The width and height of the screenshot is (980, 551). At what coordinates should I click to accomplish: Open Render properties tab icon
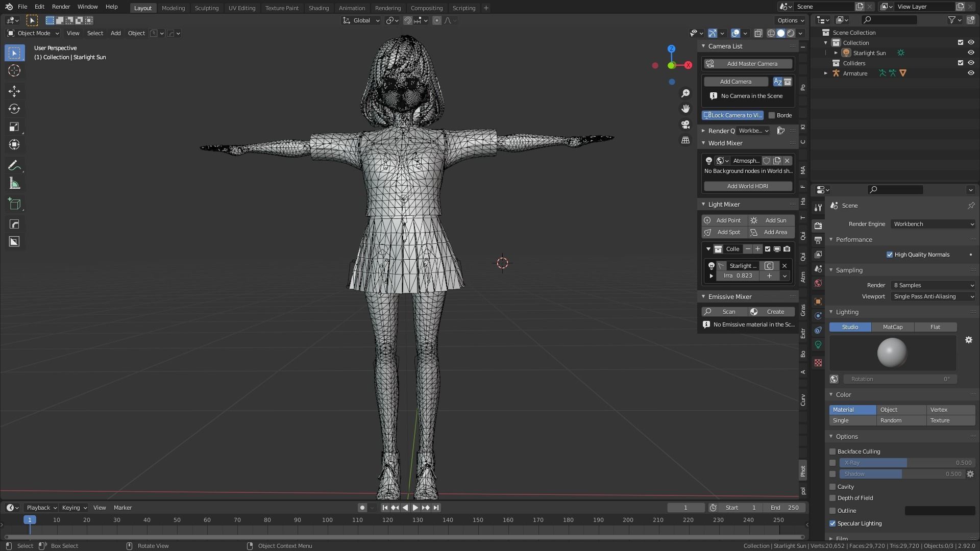[818, 226]
